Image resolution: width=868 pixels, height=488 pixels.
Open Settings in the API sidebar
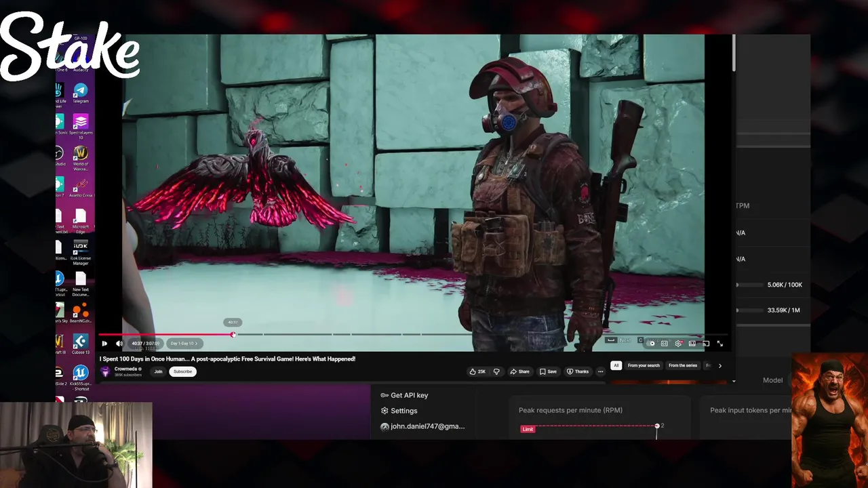tap(399, 411)
